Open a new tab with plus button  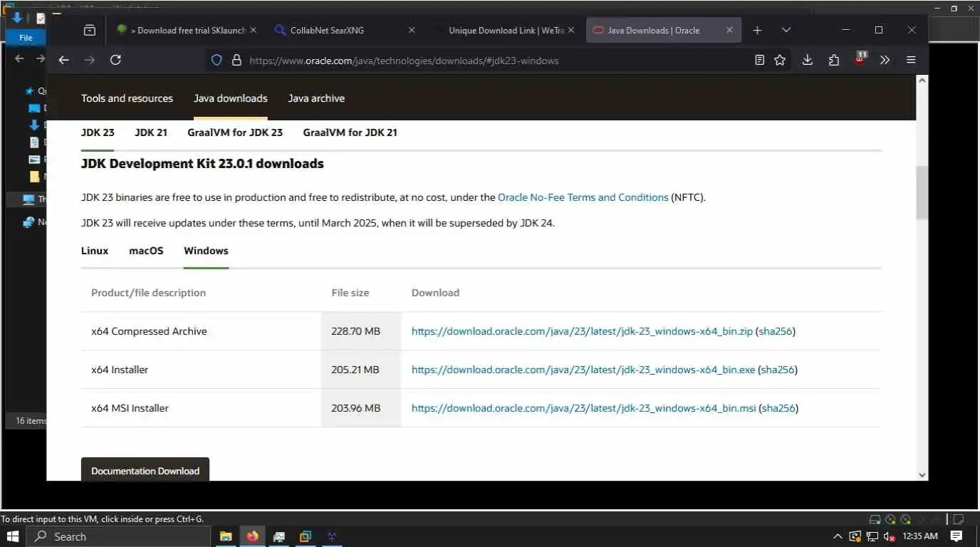tap(757, 31)
